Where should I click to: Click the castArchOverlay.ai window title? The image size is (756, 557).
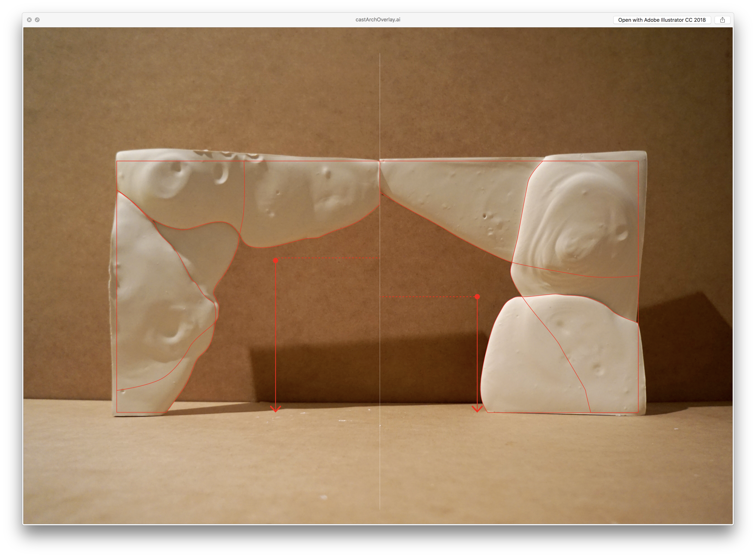pyautogui.click(x=378, y=20)
